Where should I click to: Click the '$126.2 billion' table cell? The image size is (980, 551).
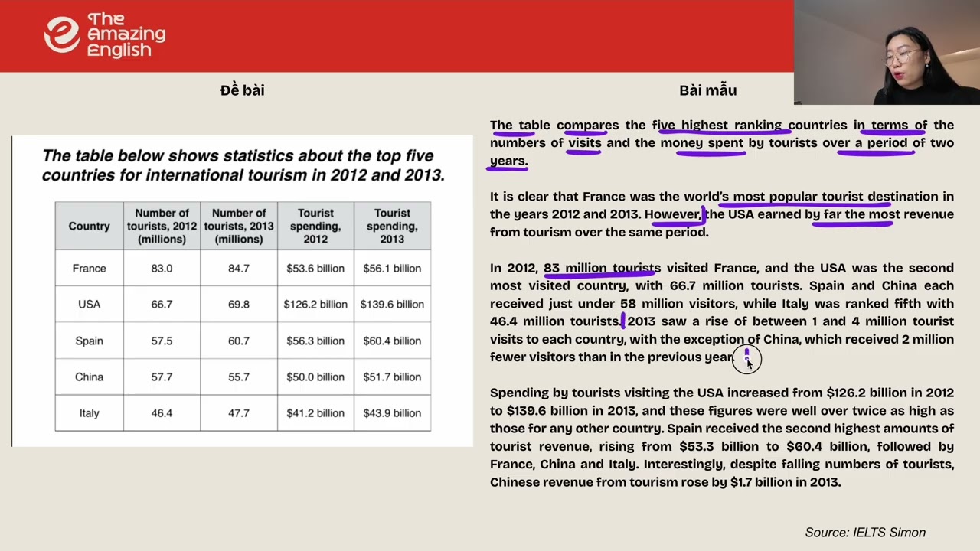(315, 305)
